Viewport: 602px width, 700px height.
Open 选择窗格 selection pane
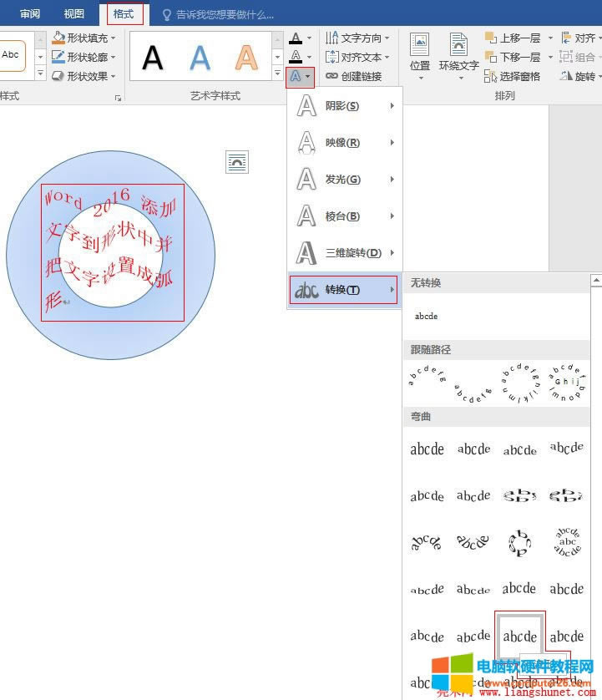click(x=513, y=76)
